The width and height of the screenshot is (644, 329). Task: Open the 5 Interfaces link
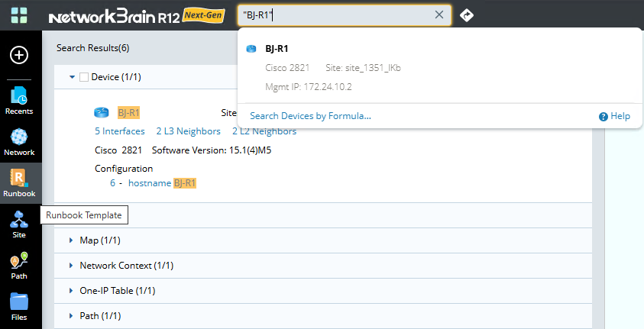[x=120, y=131]
